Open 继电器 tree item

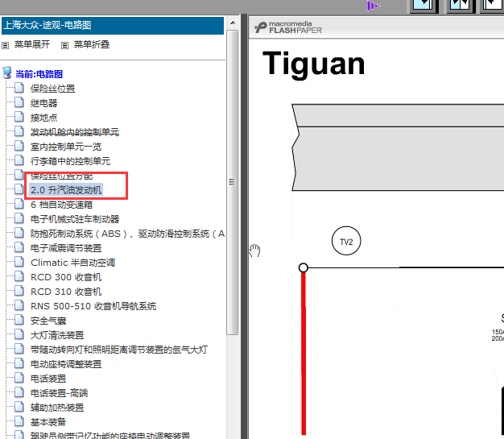(43, 103)
